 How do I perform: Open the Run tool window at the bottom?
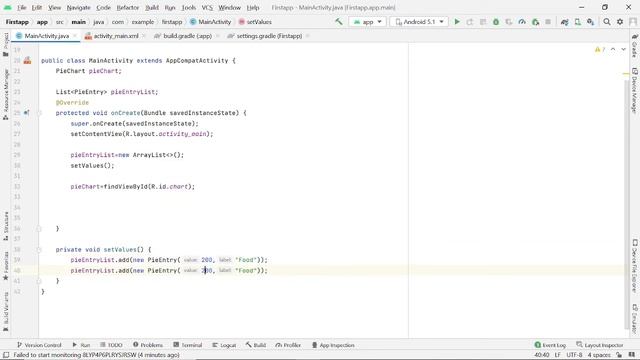81,345
